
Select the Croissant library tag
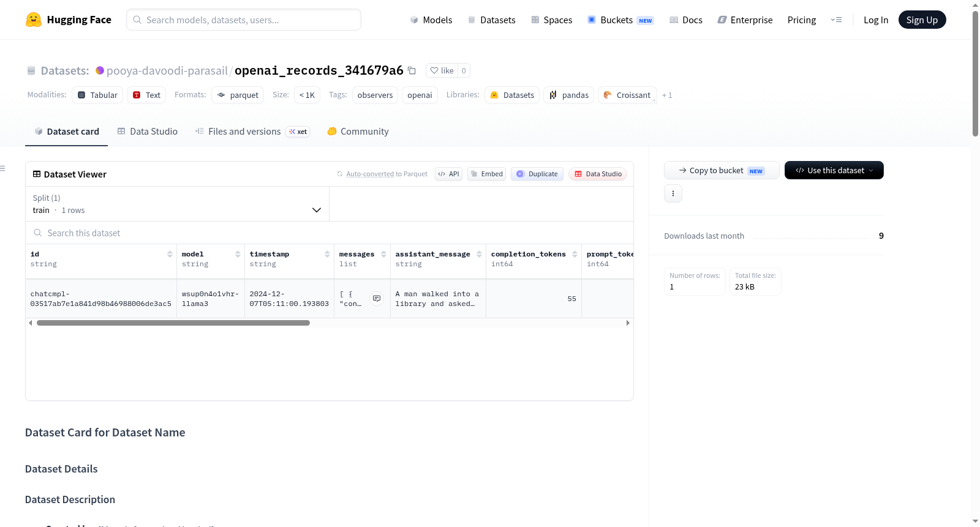[x=627, y=95]
